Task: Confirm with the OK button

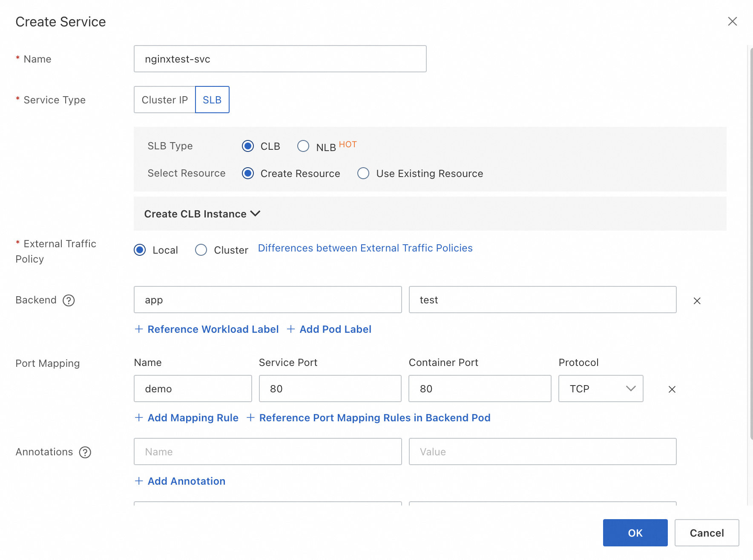Action: (x=635, y=533)
